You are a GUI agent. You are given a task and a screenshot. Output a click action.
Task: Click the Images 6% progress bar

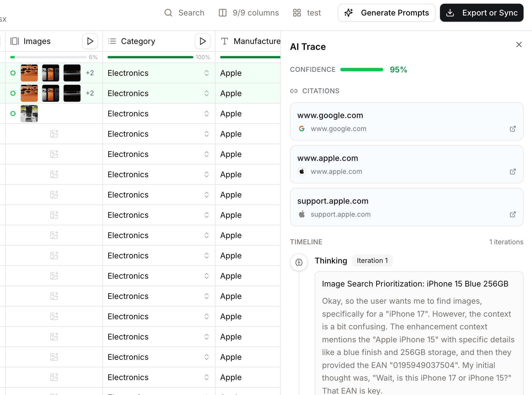[48, 57]
